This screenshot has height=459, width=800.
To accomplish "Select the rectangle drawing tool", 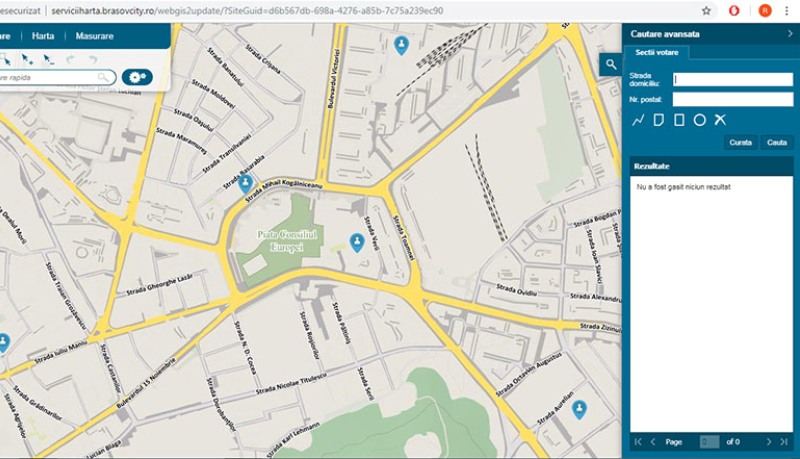I will tap(679, 120).
